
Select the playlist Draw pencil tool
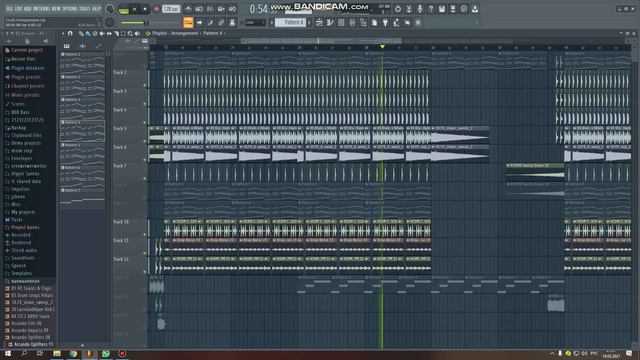coord(81,33)
